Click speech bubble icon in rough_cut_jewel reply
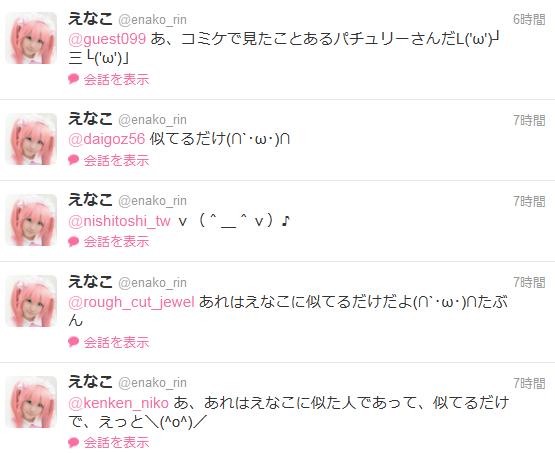Image resolution: width=555 pixels, height=453 pixels. tap(74, 342)
